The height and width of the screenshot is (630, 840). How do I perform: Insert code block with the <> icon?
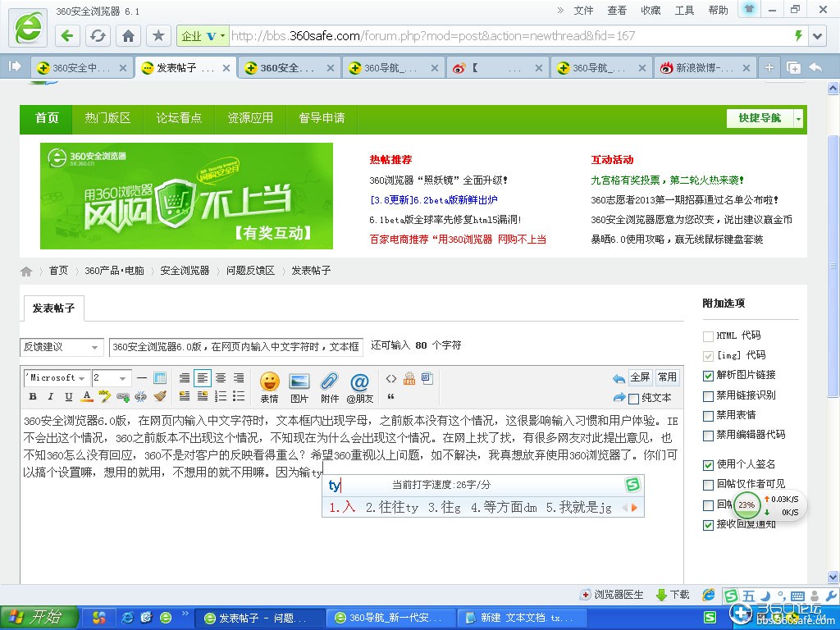[x=391, y=378]
